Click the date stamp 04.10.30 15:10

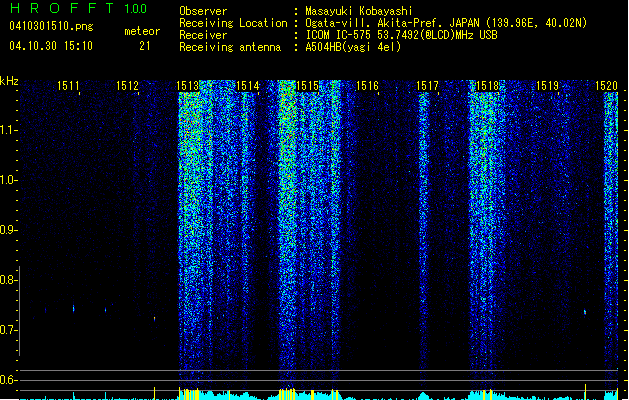(51, 46)
